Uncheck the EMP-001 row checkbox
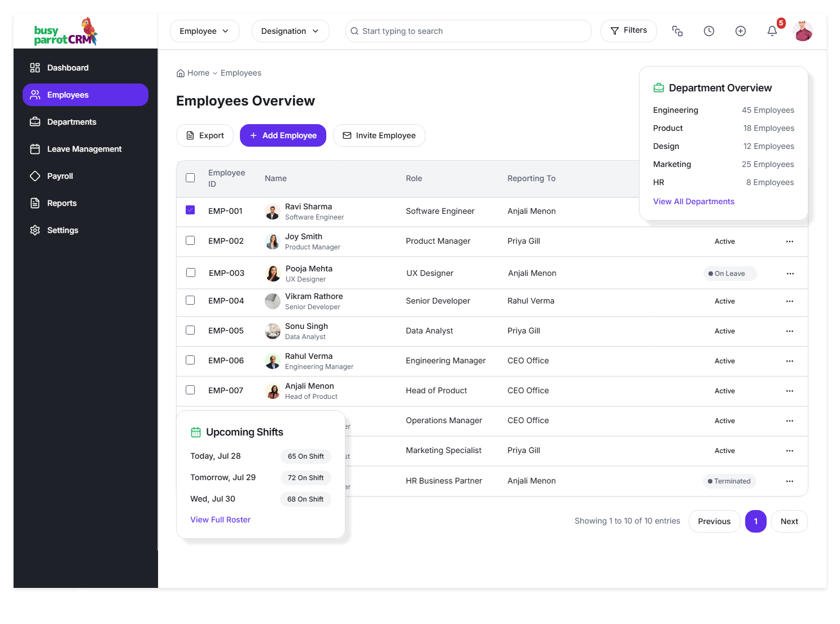The image size is (840, 624). pyautogui.click(x=190, y=210)
